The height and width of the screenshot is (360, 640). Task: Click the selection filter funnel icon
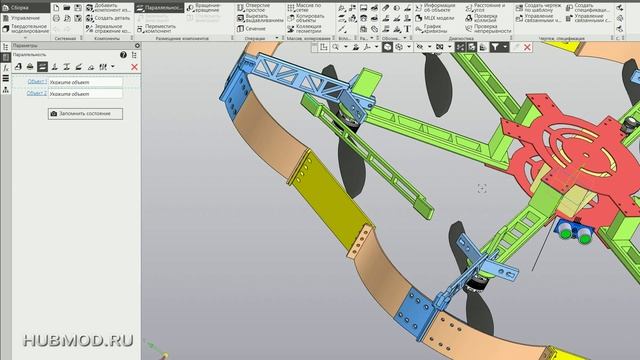click(495, 47)
